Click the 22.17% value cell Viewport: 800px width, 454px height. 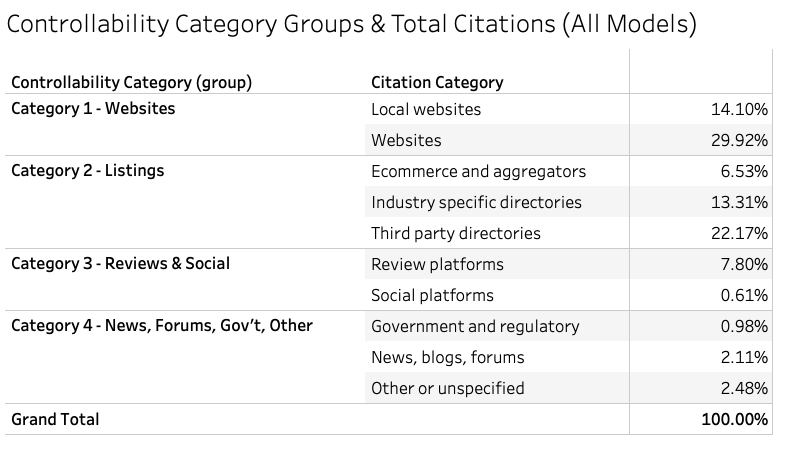click(x=736, y=233)
